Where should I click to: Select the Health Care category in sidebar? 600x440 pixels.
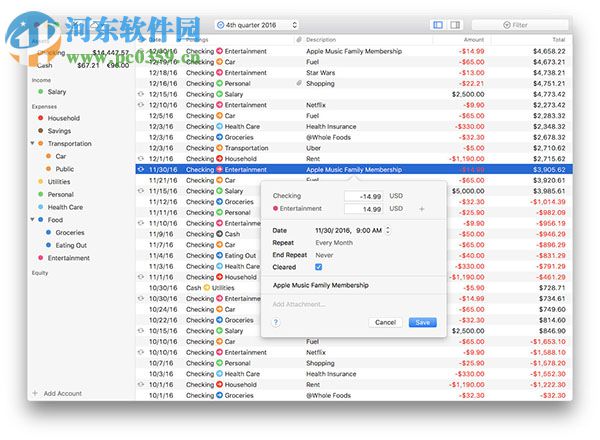pyautogui.click(x=65, y=207)
